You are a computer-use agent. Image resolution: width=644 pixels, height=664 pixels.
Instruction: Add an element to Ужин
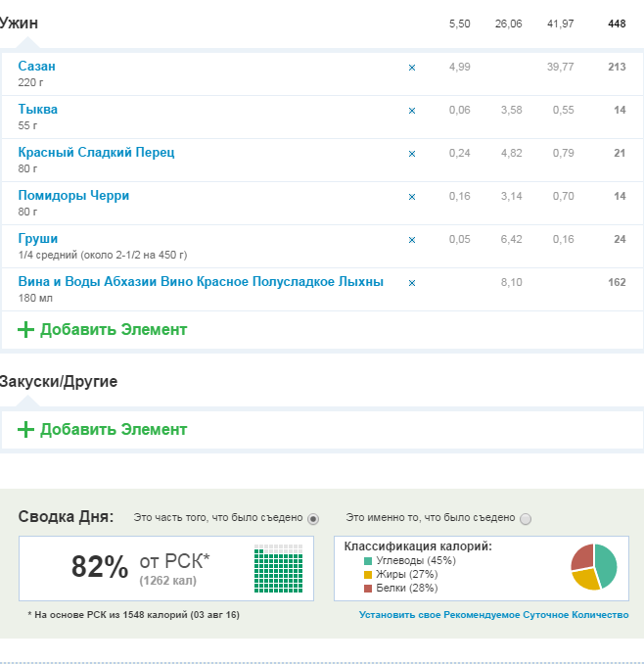(103, 330)
